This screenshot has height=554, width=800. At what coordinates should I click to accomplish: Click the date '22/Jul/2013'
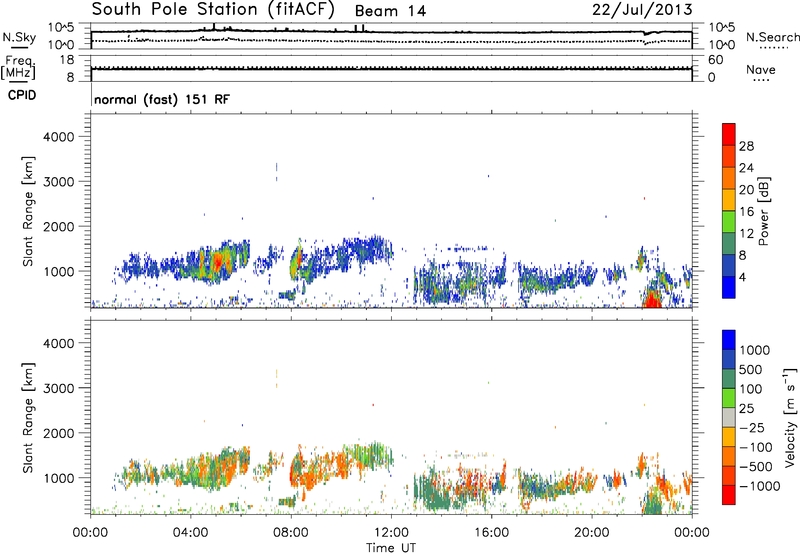[x=642, y=10]
